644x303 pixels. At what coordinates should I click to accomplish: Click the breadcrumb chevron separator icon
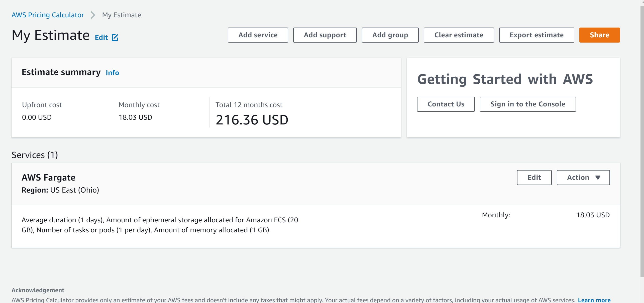93,15
